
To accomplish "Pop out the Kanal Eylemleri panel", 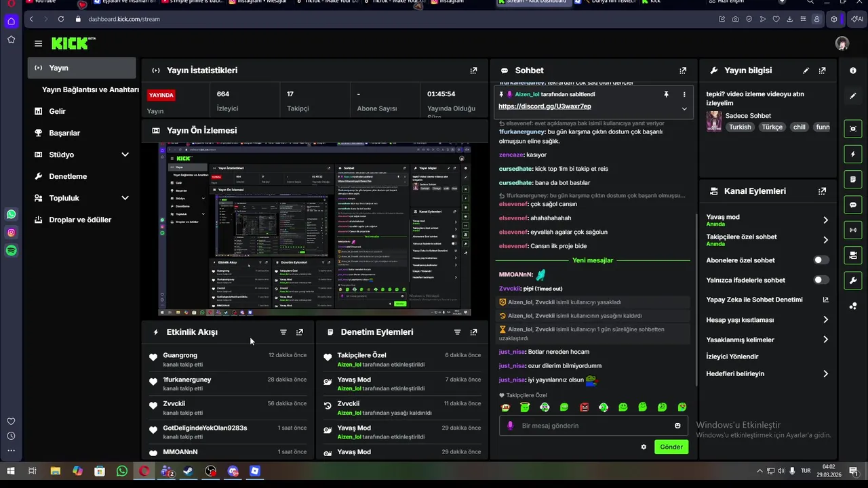I will (x=822, y=191).
